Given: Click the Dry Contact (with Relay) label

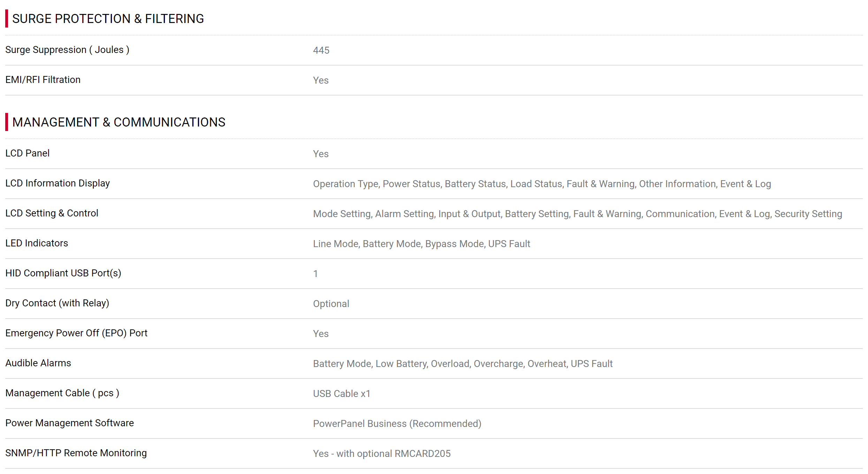Looking at the screenshot, I should click(x=57, y=303).
